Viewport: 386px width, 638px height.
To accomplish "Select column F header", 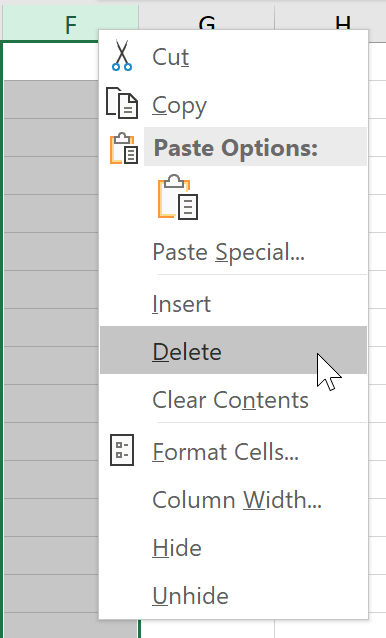I will tap(71, 23).
